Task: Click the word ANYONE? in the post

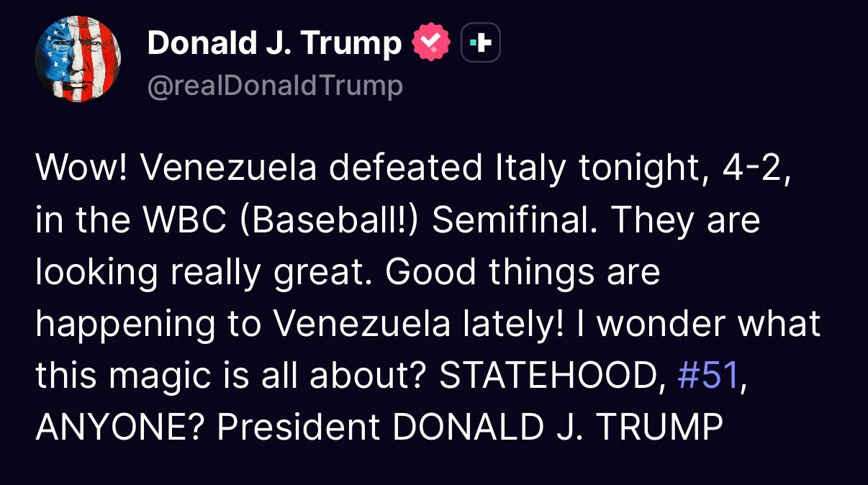Action: click(119, 428)
